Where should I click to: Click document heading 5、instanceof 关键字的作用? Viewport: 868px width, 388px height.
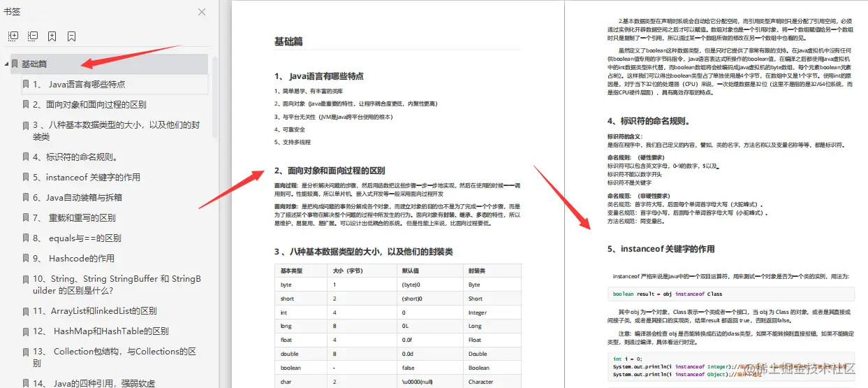661,249
